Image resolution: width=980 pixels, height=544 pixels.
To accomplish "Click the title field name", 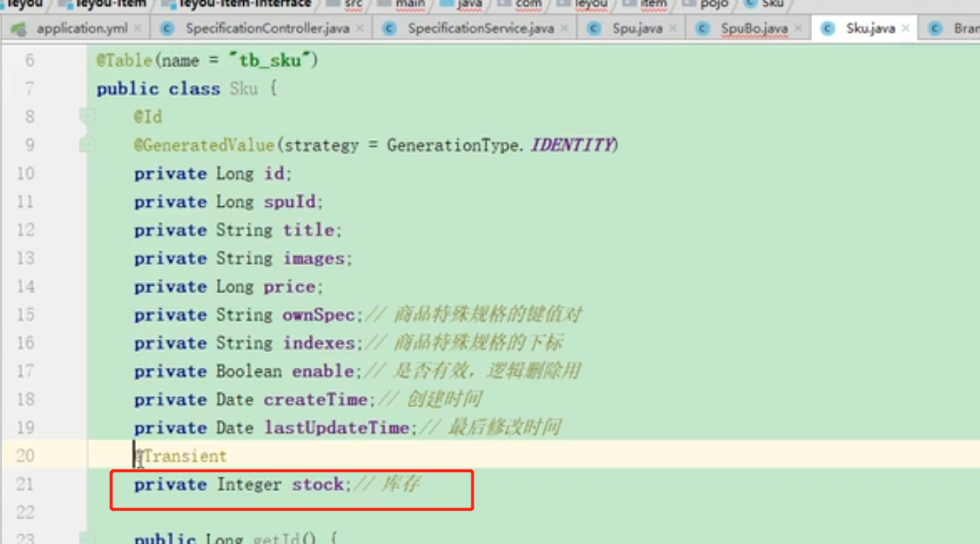I will click(309, 230).
